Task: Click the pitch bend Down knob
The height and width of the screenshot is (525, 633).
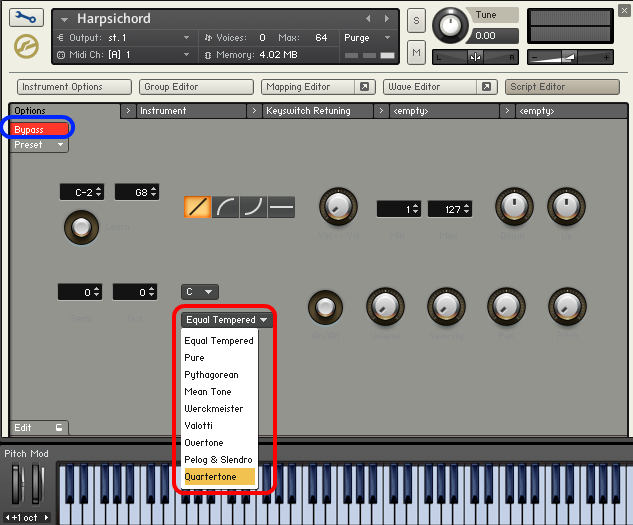Action: click(x=514, y=206)
